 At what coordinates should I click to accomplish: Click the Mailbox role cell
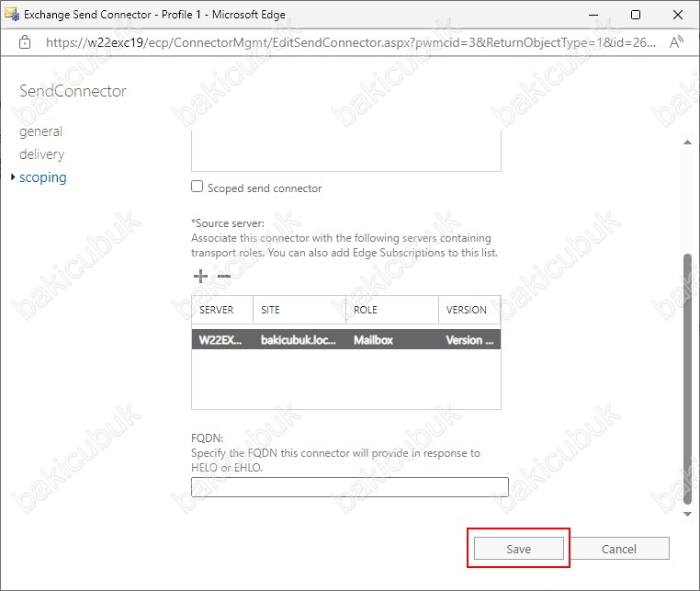pyautogui.click(x=373, y=340)
